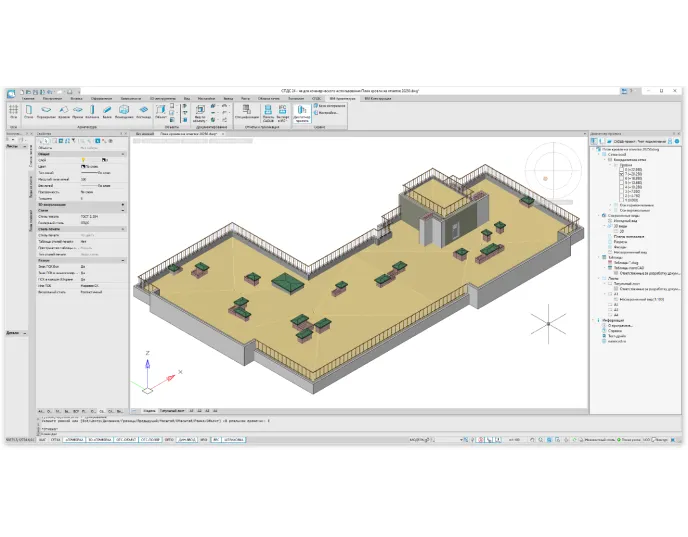Switch to the СПДС ribbon tab
The height and width of the screenshot is (537, 688).
tap(317, 99)
